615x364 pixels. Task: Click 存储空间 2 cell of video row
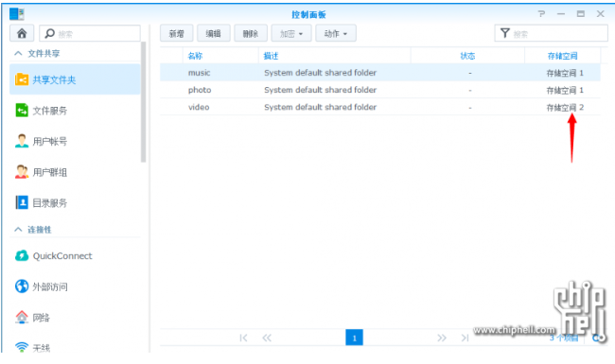point(565,108)
